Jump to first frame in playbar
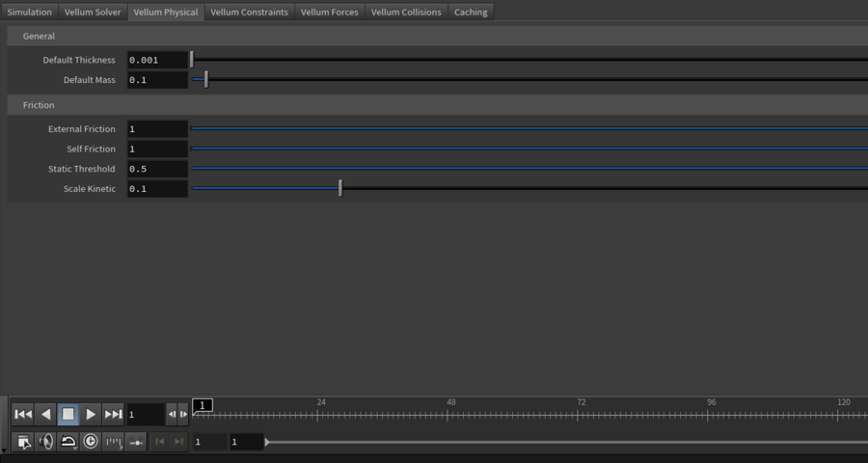This screenshot has height=463, width=868. point(23,414)
